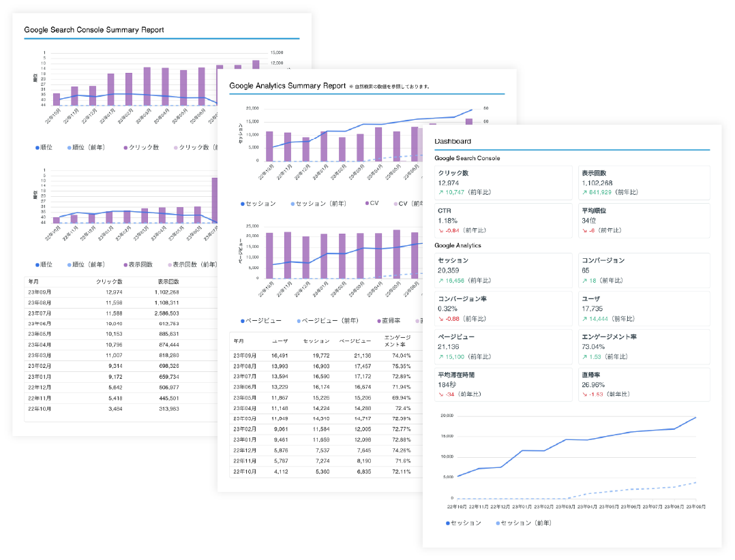
Task: Toggle セッション（前年）legend entry in Analytics report
Action: pyautogui.click(x=318, y=204)
